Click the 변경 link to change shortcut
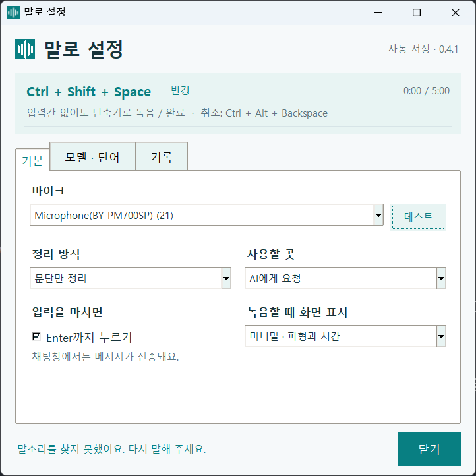Image resolution: width=476 pixels, height=476 pixels. point(180,90)
